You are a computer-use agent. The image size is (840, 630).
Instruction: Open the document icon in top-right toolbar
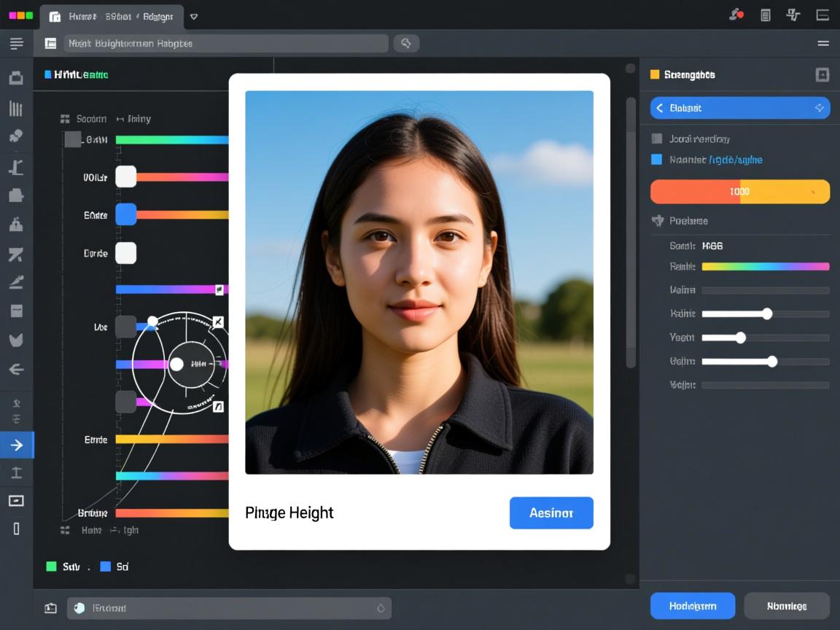pos(765,15)
